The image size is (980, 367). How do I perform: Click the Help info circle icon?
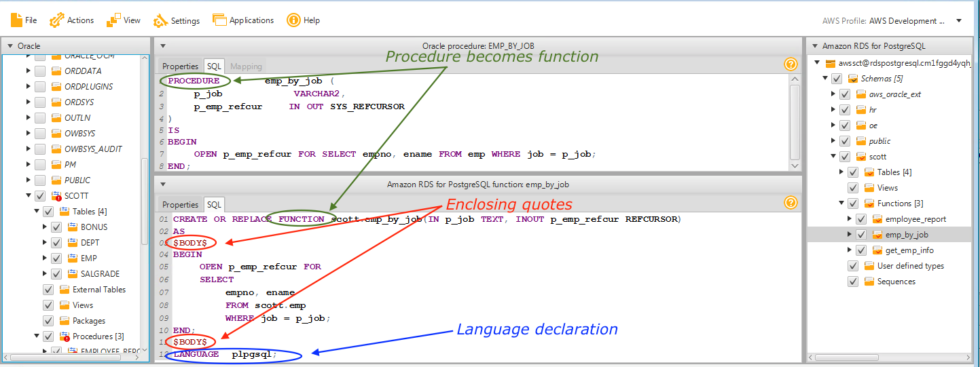(293, 20)
